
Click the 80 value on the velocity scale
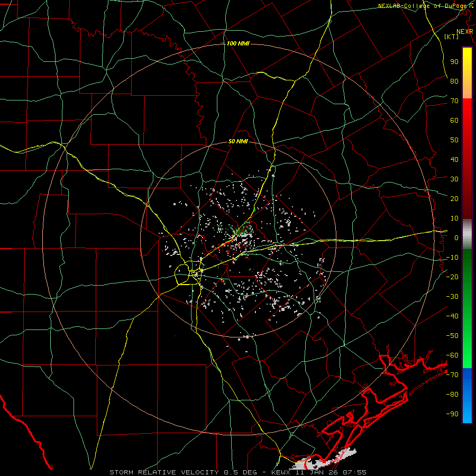tap(454, 81)
